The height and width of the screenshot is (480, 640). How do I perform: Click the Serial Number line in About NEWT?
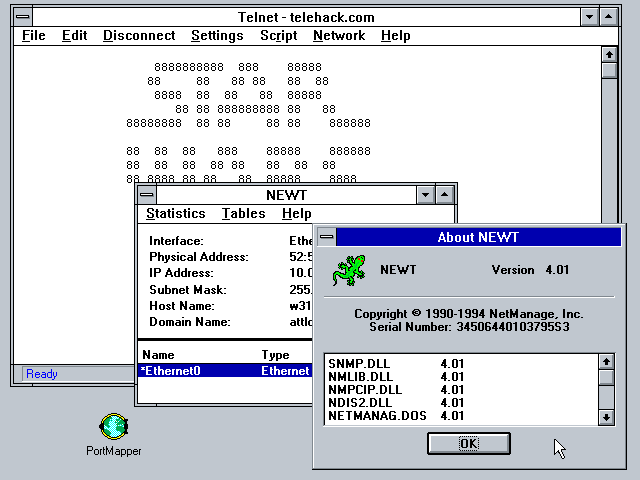pos(469,327)
